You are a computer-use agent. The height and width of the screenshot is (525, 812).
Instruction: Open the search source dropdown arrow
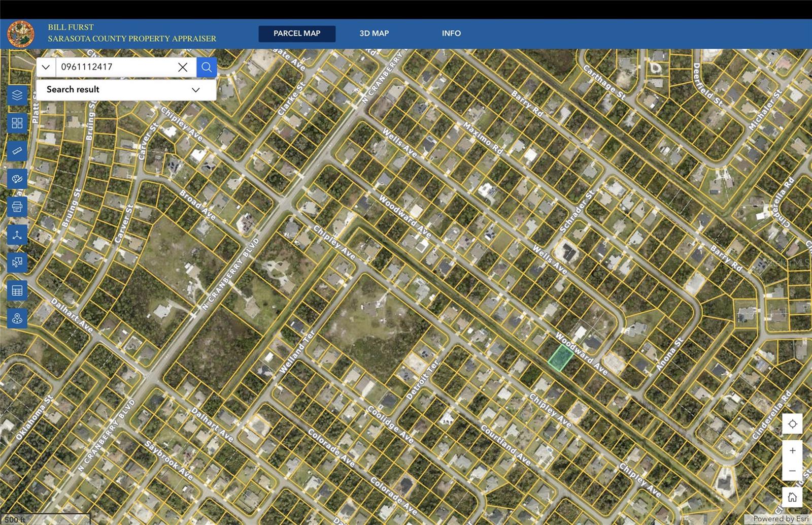pos(46,67)
